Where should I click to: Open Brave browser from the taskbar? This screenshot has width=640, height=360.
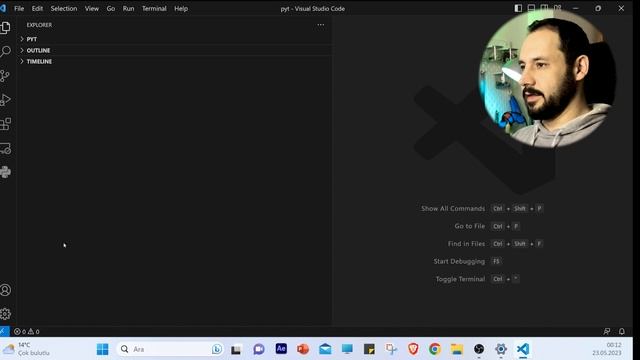(x=413, y=349)
